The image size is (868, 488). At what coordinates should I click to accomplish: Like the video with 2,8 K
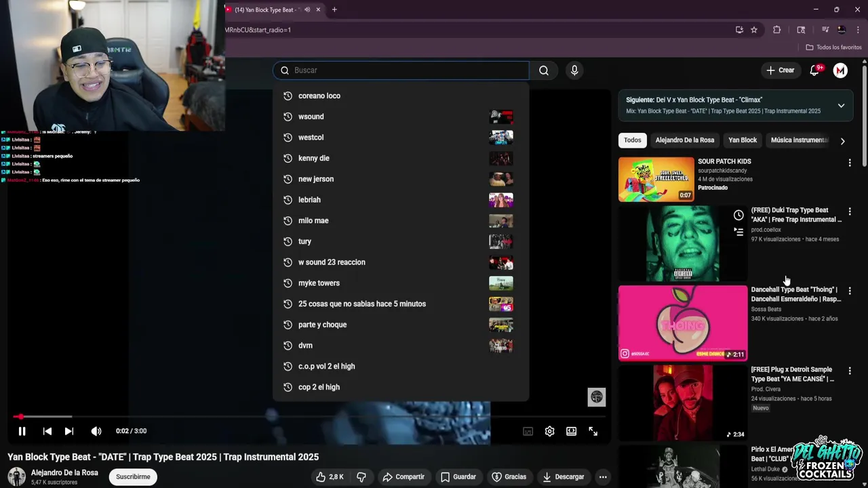point(330,477)
